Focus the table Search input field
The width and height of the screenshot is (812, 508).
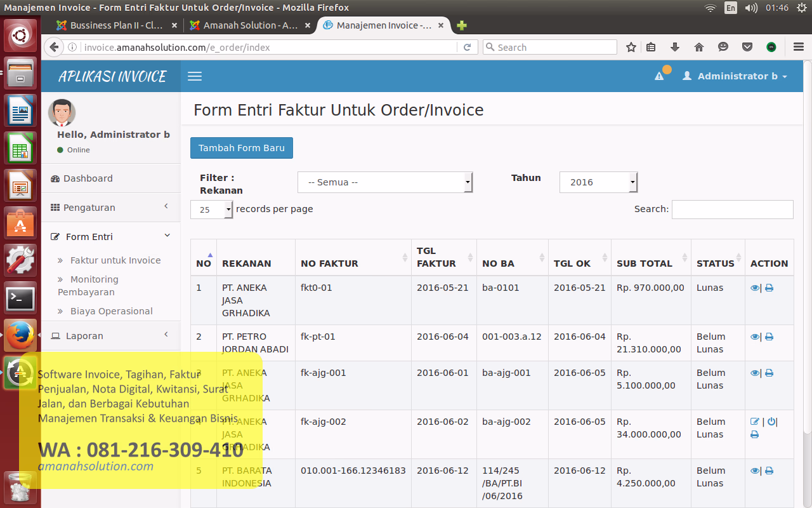pyautogui.click(x=732, y=210)
